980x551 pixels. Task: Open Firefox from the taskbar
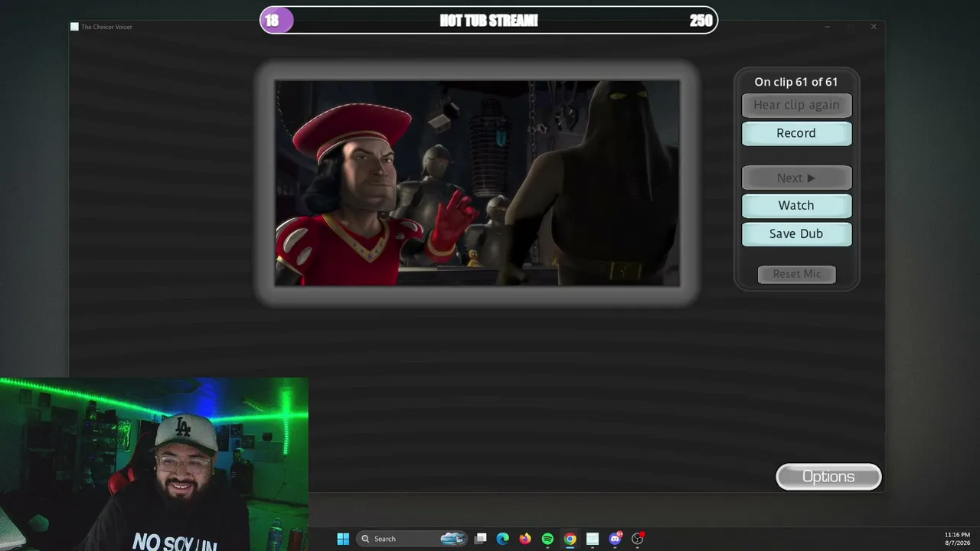[524, 539]
